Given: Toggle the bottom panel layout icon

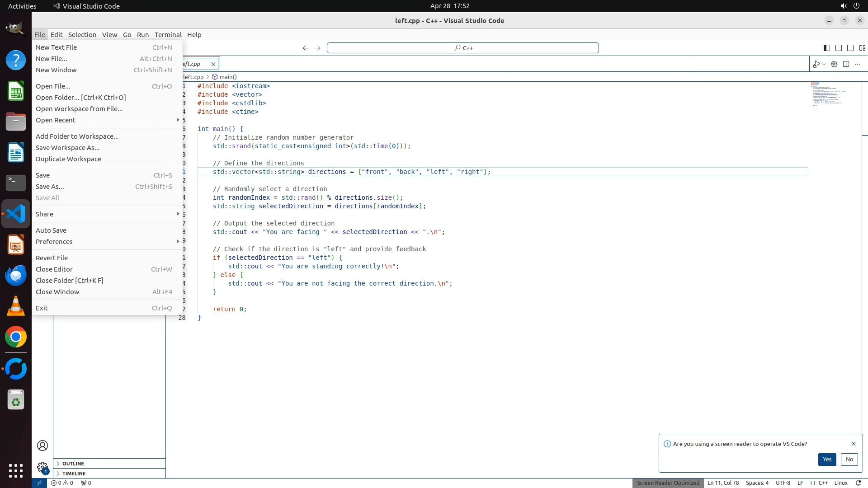Looking at the screenshot, I should (x=838, y=48).
